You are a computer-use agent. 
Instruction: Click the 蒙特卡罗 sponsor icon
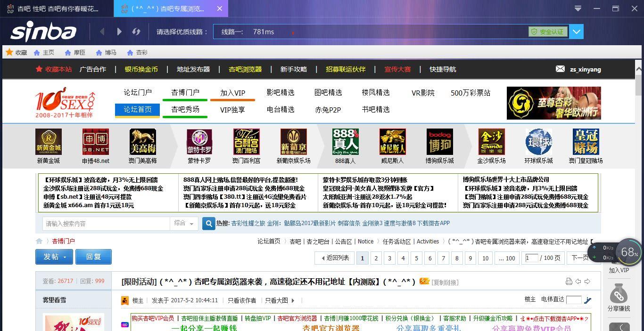[x=199, y=142]
